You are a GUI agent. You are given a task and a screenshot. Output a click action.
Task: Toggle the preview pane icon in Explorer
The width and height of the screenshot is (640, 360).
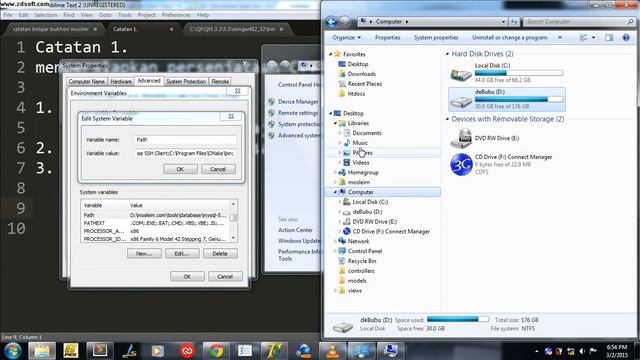pos(609,38)
